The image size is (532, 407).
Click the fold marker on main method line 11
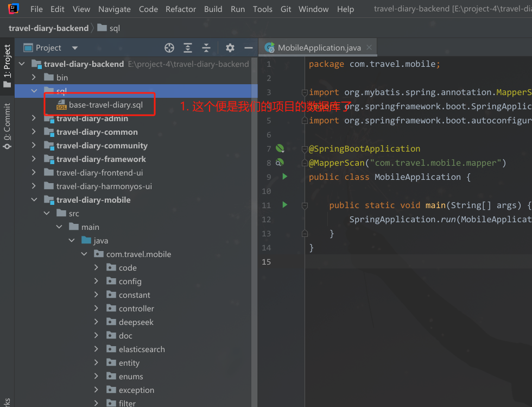coord(305,205)
